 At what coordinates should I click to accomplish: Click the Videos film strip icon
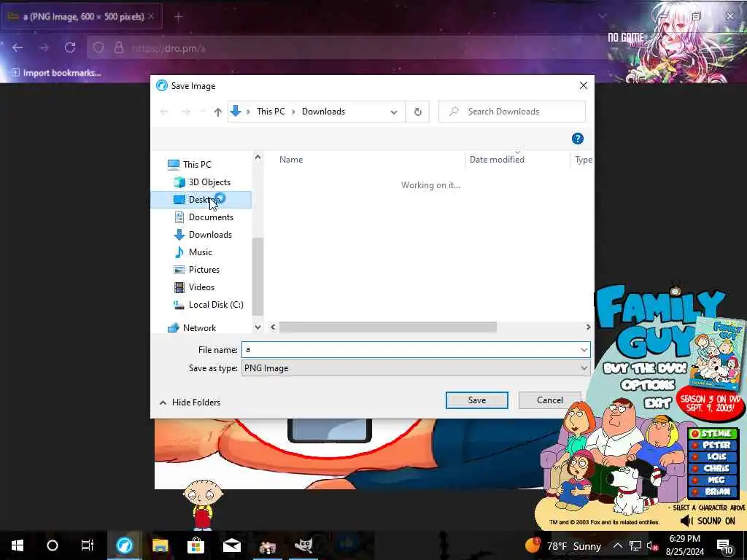tap(179, 287)
